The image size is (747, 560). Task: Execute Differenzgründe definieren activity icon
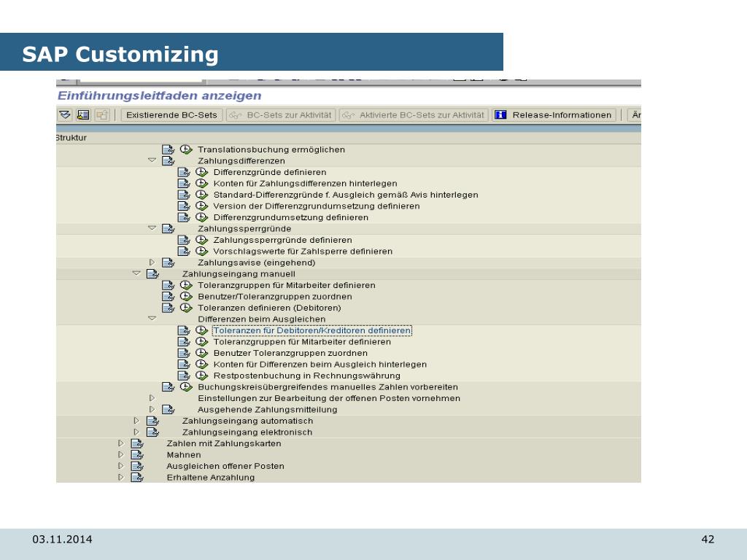click(201, 172)
